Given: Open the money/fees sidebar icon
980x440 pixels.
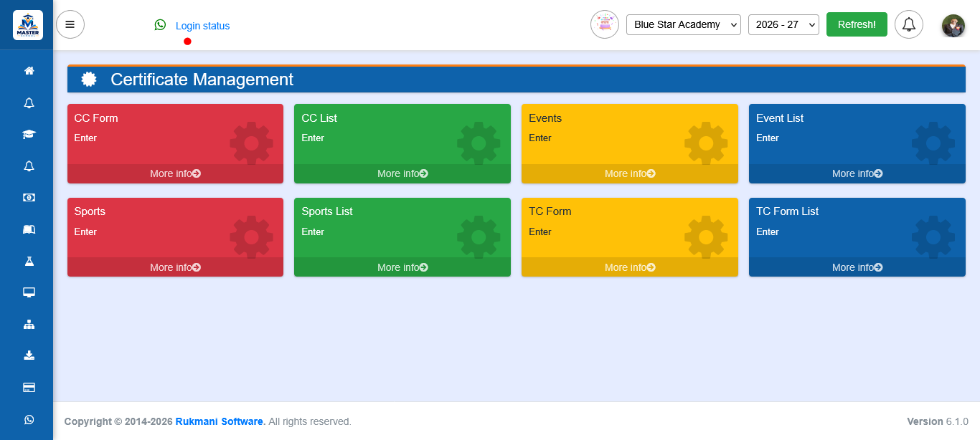Looking at the screenshot, I should coord(29,198).
